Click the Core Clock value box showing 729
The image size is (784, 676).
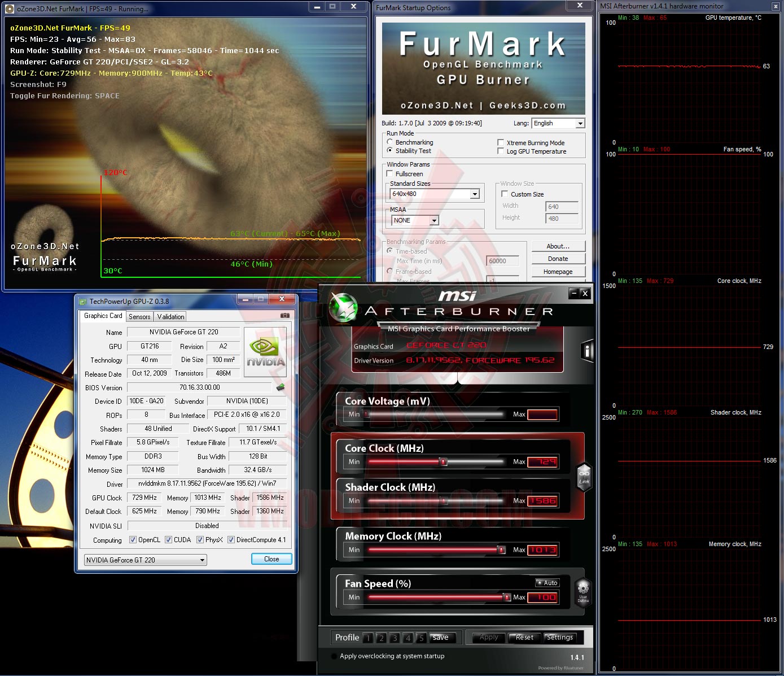pos(542,462)
